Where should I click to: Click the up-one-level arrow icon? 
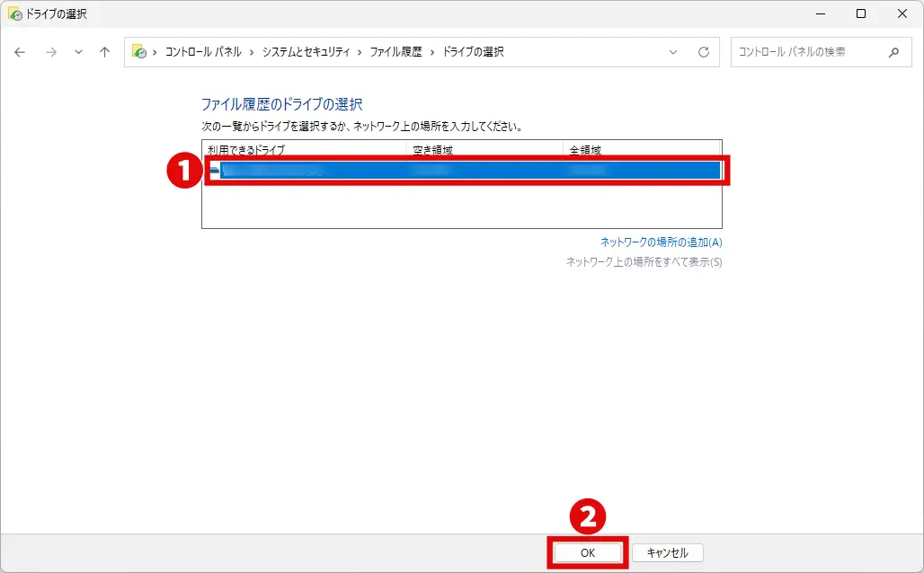pyautogui.click(x=104, y=52)
